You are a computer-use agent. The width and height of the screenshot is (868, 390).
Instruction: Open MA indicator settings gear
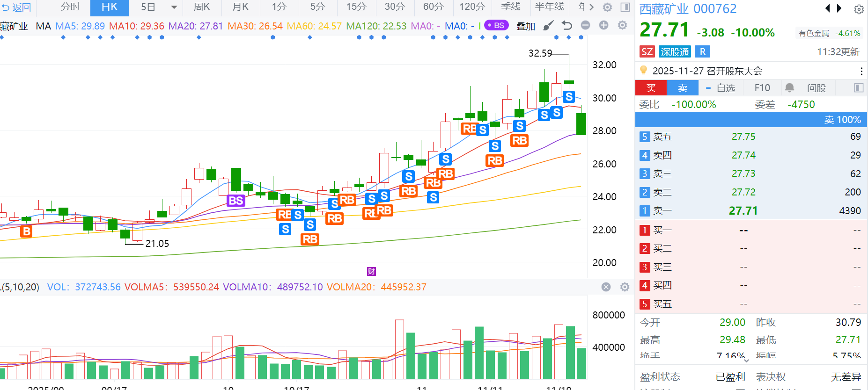tap(622, 25)
